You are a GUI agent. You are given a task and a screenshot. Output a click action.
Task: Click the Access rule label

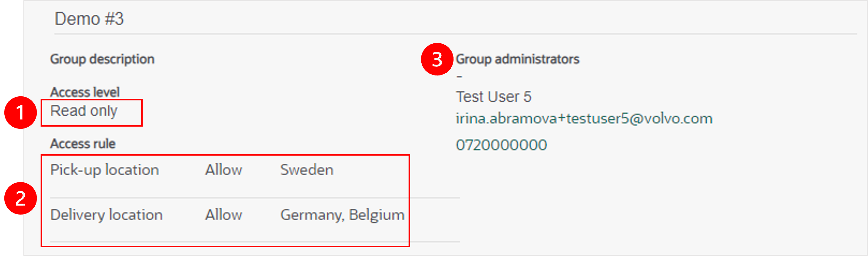(x=83, y=144)
